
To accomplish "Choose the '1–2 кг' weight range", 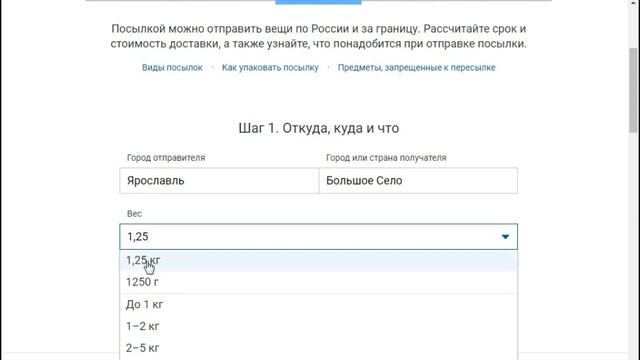I will click(x=318, y=326).
